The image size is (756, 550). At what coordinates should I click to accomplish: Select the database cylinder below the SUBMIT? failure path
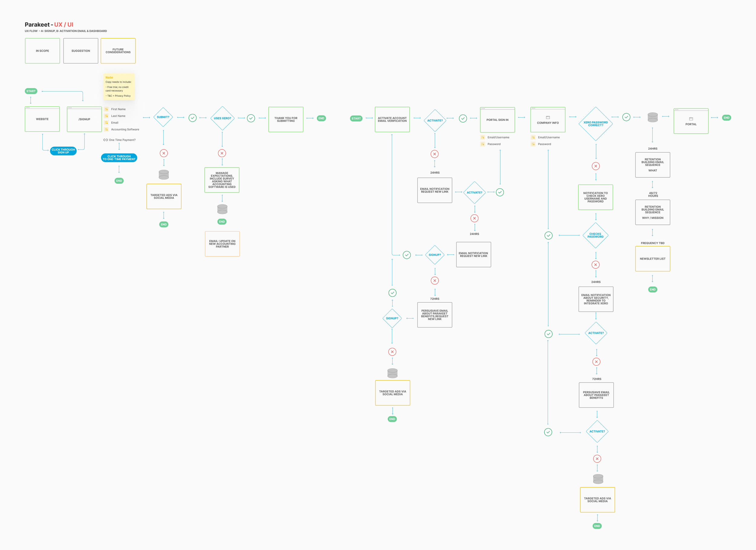click(x=164, y=175)
